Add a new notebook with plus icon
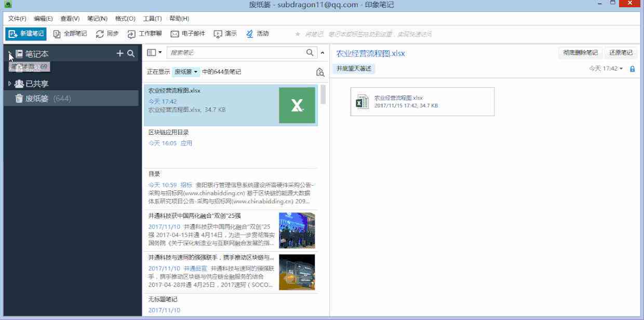The width and height of the screenshot is (644, 320). tap(120, 53)
